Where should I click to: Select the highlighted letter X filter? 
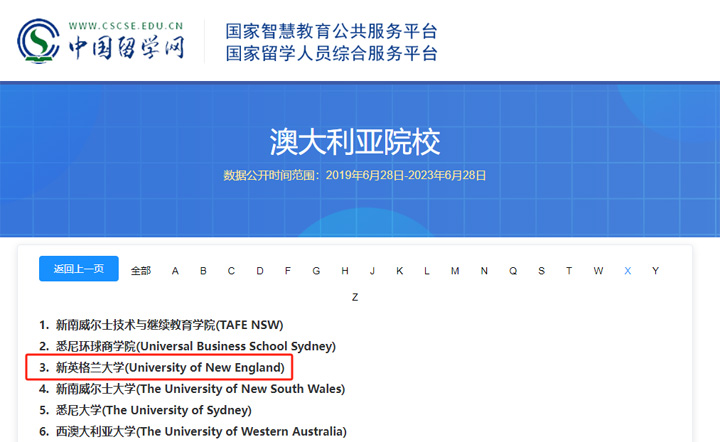628,271
